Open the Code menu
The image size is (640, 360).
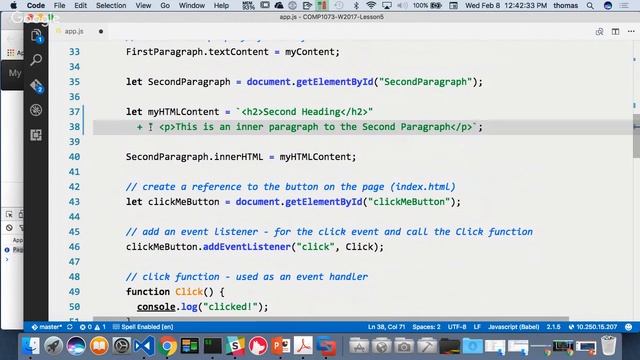click(x=36, y=5)
